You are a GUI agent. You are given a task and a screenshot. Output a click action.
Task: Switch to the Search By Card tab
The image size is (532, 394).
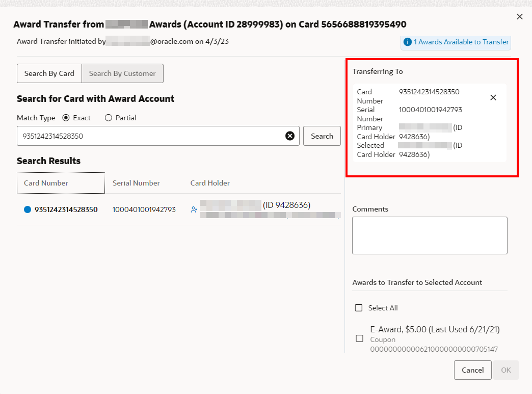coord(49,73)
